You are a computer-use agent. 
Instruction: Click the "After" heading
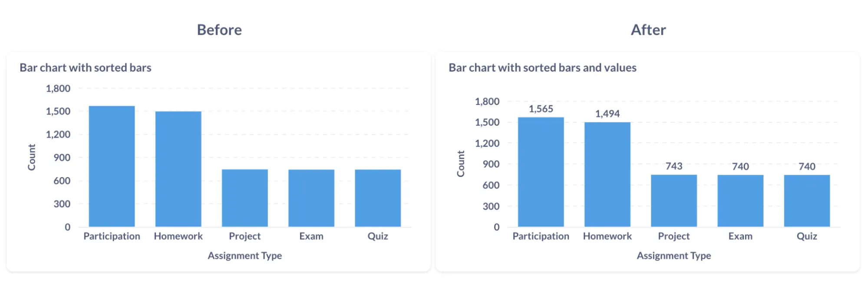(648, 30)
